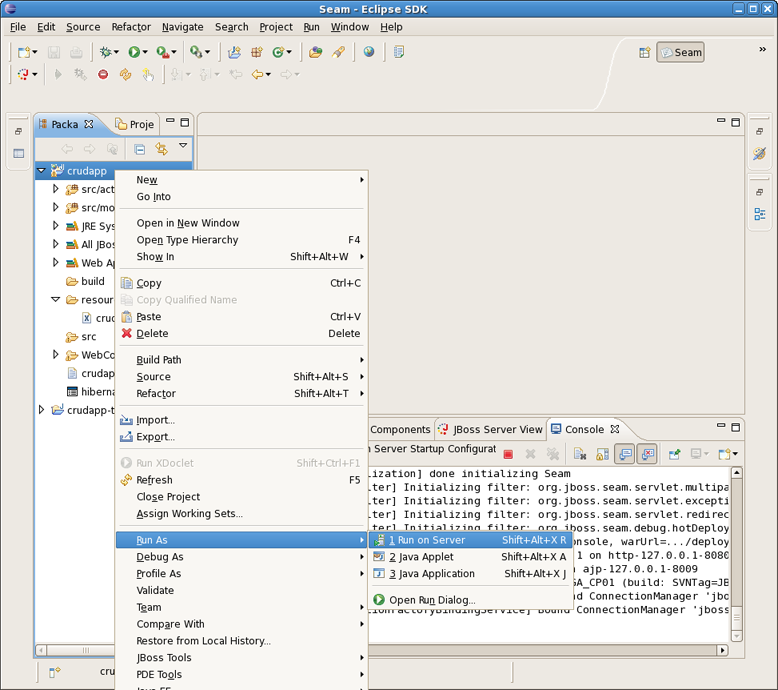Click the red Terminate icon in Console
This screenshot has height=690, width=778.
tap(508, 454)
